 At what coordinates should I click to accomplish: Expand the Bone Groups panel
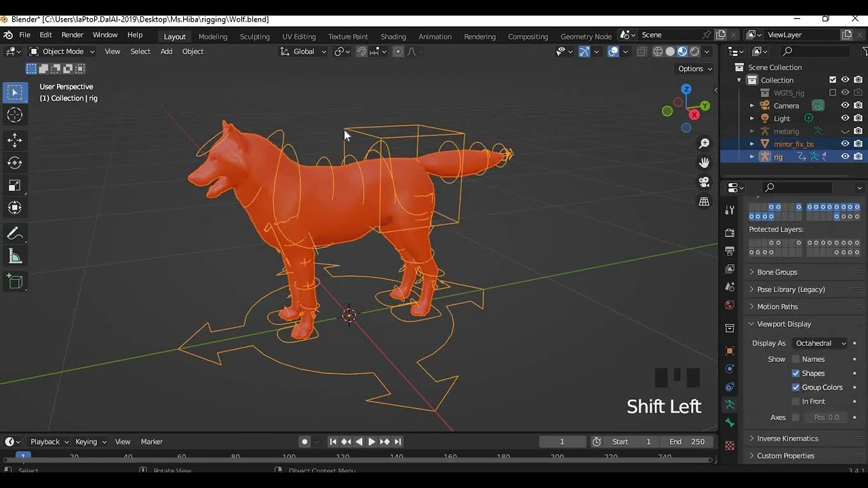[x=777, y=272]
